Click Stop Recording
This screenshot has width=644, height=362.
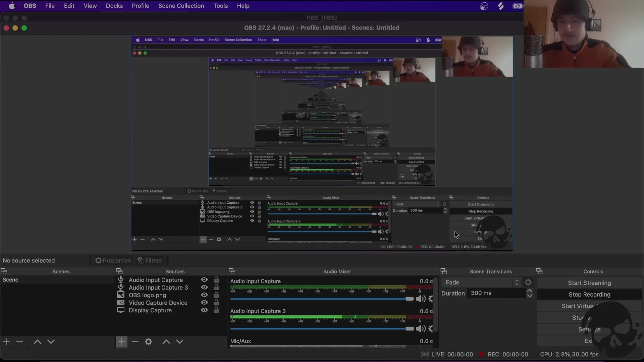pyautogui.click(x=589, y=295)
